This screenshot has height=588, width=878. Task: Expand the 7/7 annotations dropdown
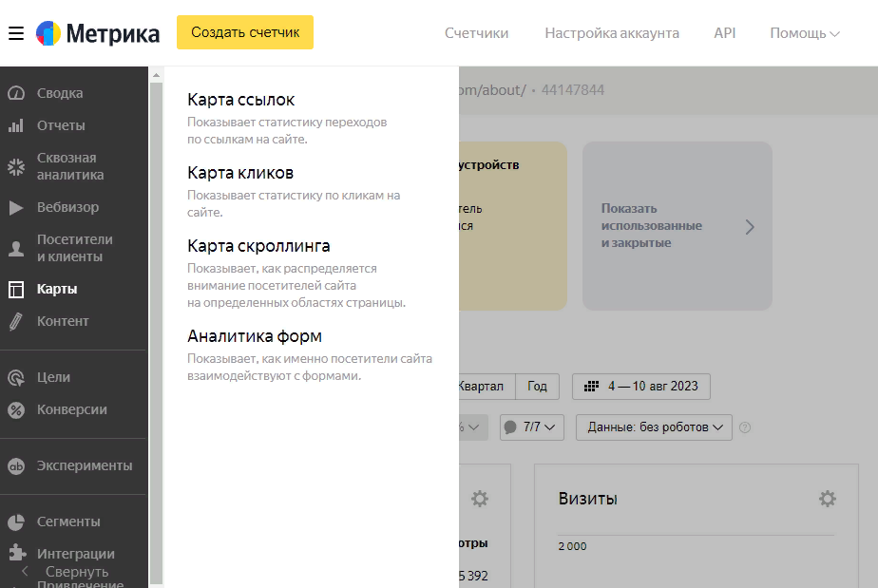point(530,427)
